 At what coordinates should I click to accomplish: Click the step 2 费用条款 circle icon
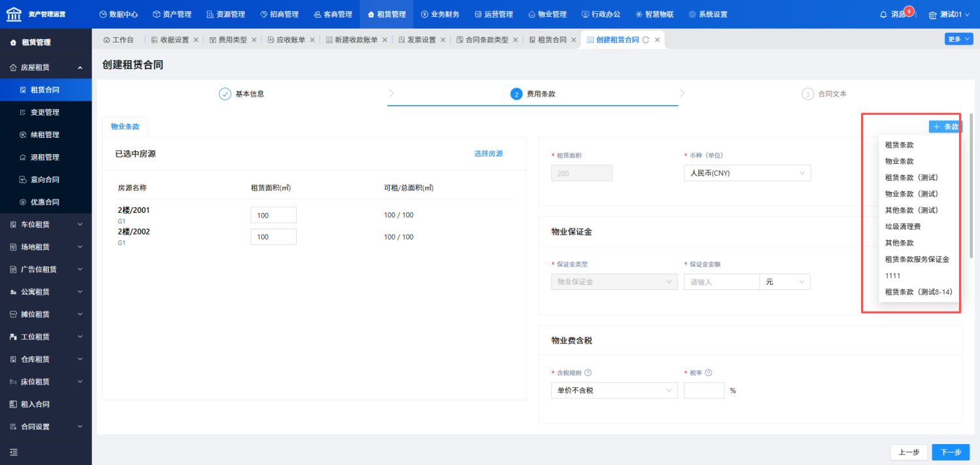coord(516,94)
